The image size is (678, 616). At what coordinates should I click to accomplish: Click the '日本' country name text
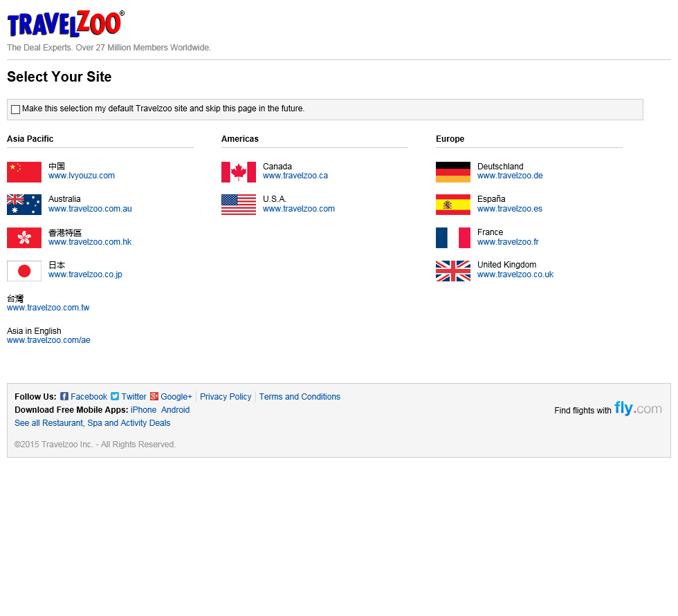click(57, 265)
